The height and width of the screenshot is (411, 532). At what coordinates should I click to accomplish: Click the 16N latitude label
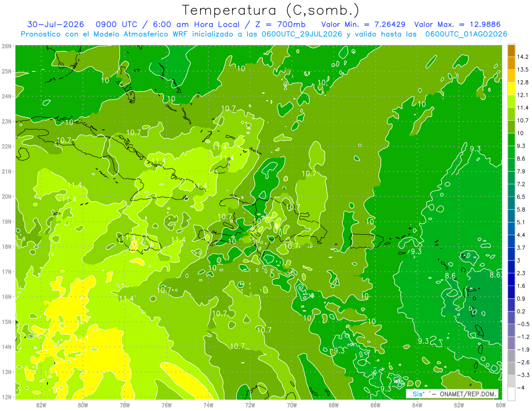pyautogui.click(x=7, y=297)
